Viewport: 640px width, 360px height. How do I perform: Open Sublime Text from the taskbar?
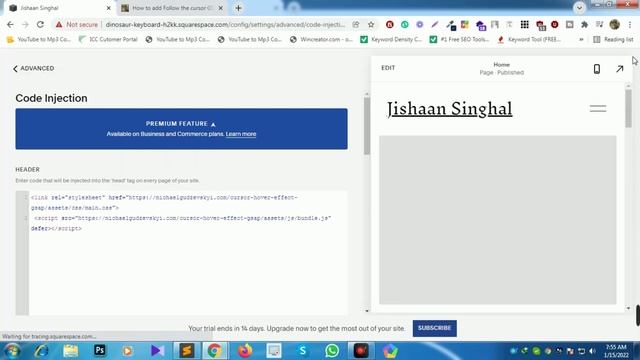tap(187, 351)
